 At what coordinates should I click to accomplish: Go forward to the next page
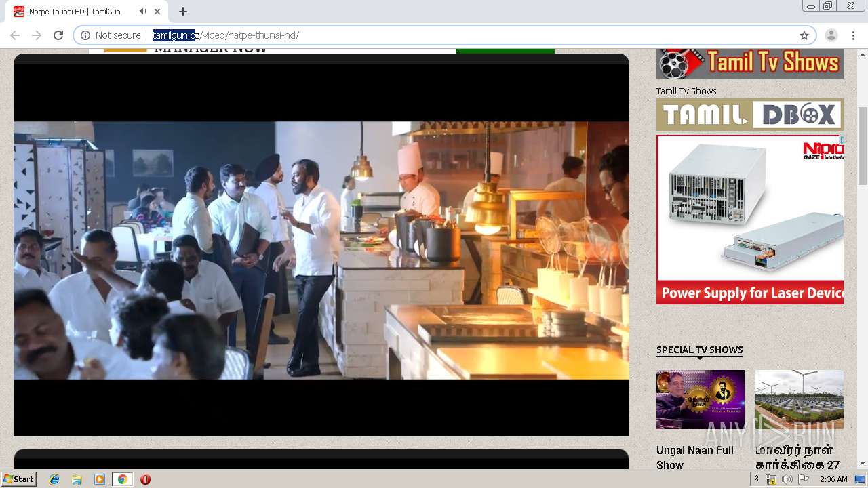(x=37, y=35)
